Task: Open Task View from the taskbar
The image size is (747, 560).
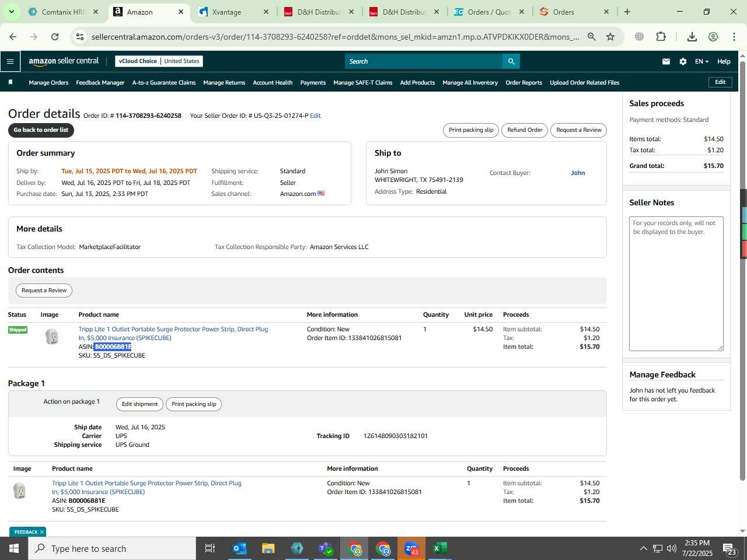Action: pyautogui.click(x=210, y=548)
